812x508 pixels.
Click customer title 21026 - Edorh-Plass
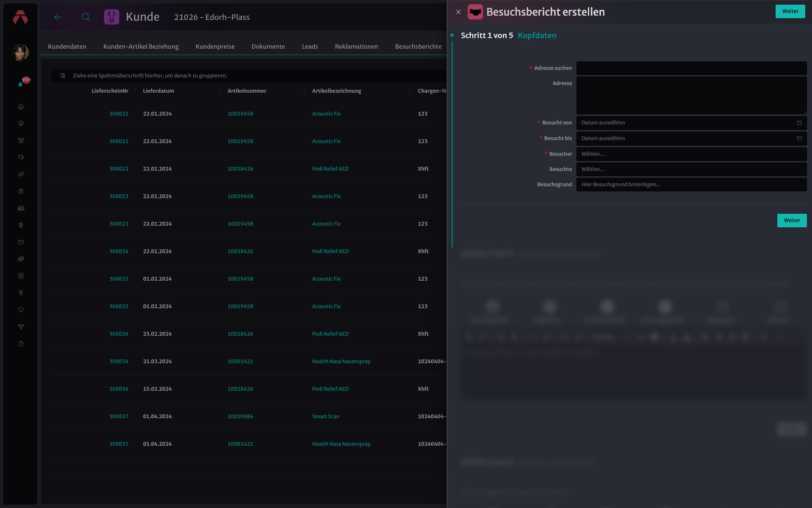click(x=212, y=17)
